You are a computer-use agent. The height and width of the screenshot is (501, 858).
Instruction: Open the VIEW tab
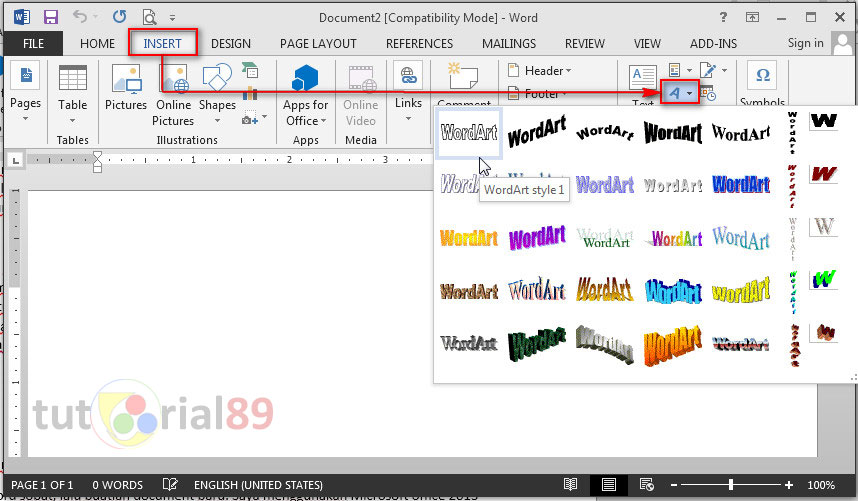[x=647, y=43]
